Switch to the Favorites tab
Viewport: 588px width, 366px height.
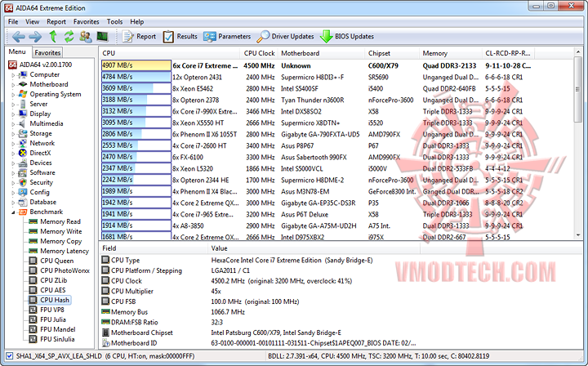coord(47,52)
